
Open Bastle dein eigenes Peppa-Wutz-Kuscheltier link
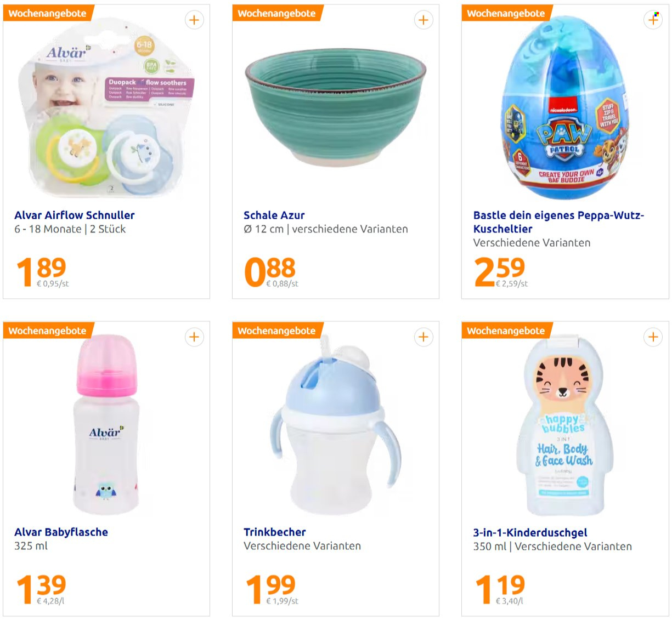click(x=558, y=222)
